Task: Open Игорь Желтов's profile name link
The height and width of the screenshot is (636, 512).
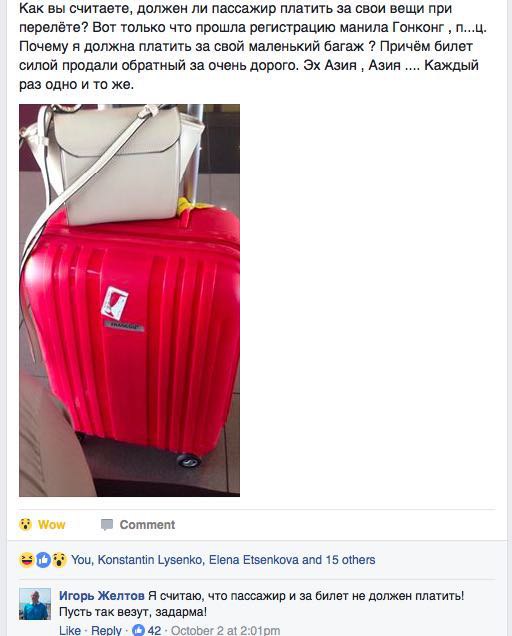Action: pyautogui.click(x=102, y=596)
